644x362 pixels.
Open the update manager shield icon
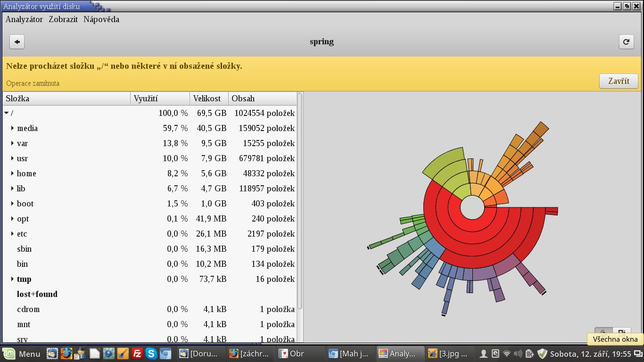pyautogui.click(x=542, y=353)
